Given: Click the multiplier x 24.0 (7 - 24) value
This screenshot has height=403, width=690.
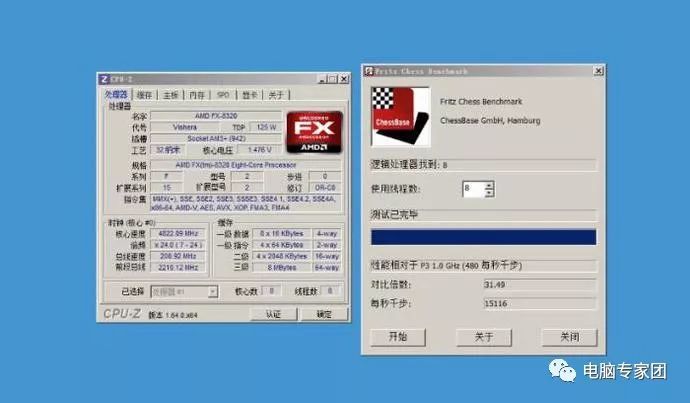Looking at the screenshot, I should coord(178,245).
